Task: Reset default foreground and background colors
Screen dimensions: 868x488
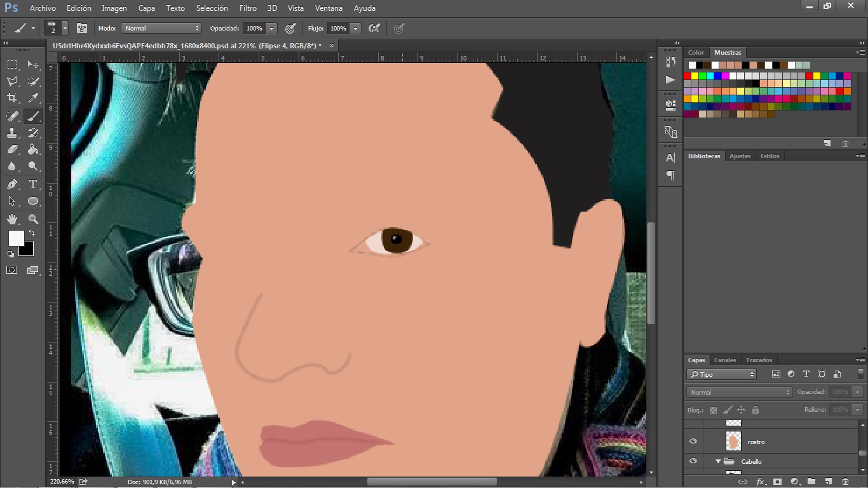Action: (x=11, y=254)
